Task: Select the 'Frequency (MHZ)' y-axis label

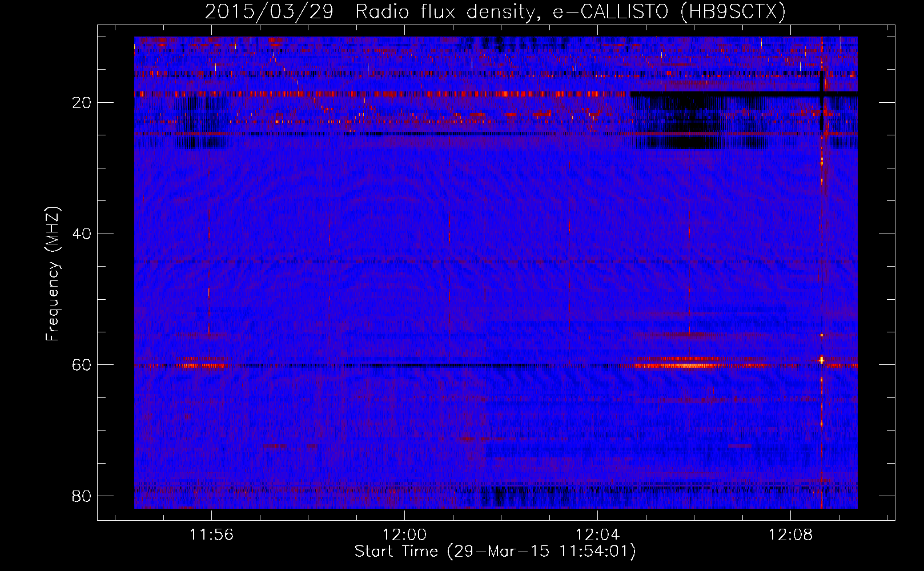Action: 53,274
